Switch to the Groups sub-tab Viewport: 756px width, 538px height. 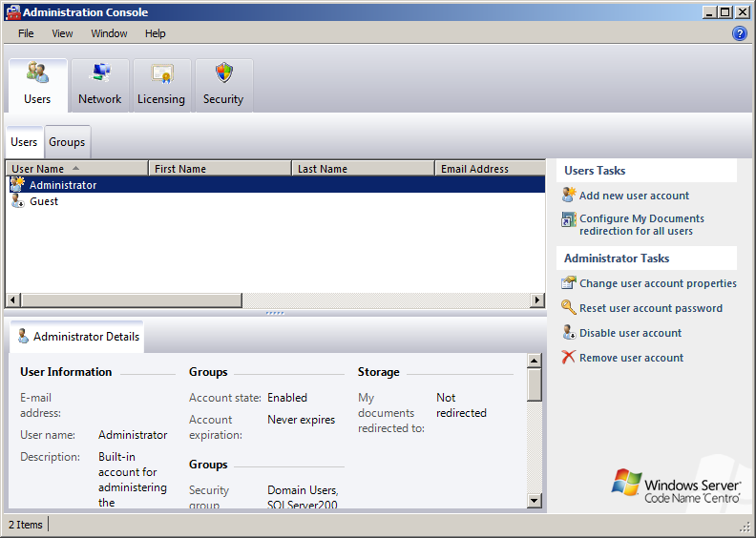coord(67,142)
